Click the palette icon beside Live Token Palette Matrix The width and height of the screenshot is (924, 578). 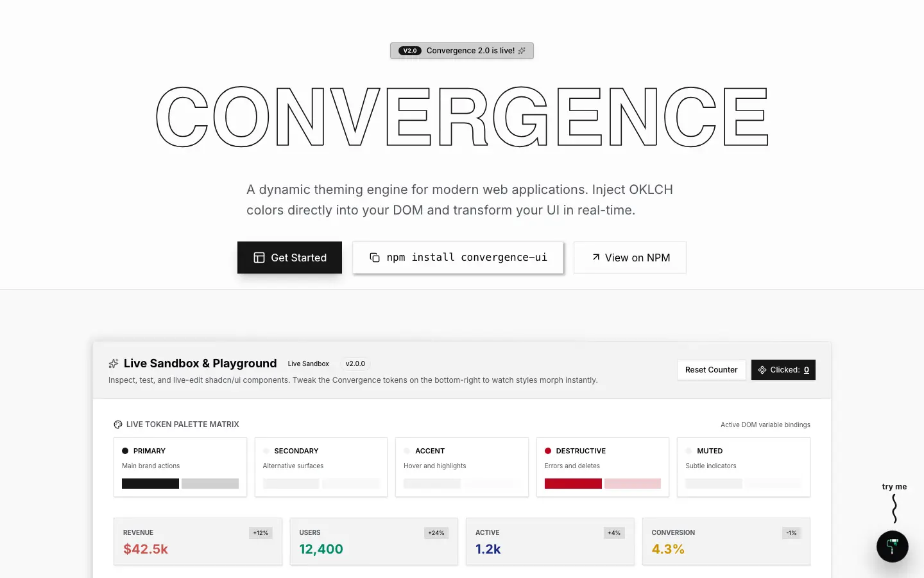[x=118, y=425]
